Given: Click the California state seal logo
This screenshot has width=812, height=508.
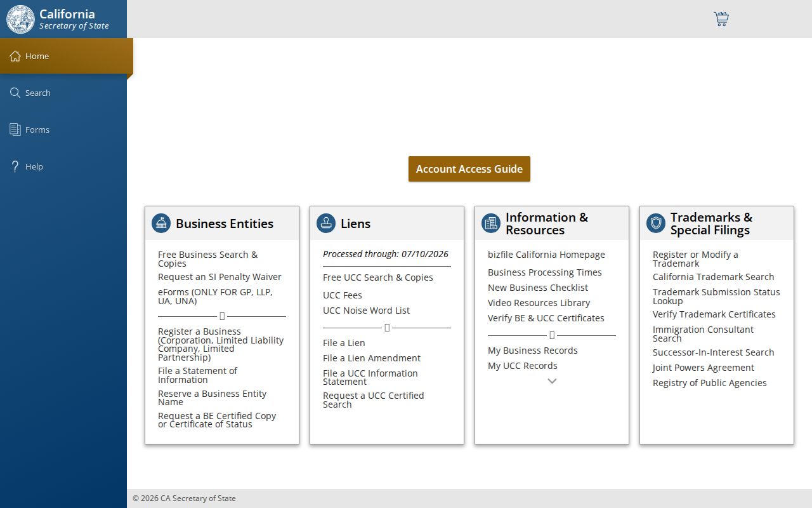Looking at the screenshot, I should 20,19.
